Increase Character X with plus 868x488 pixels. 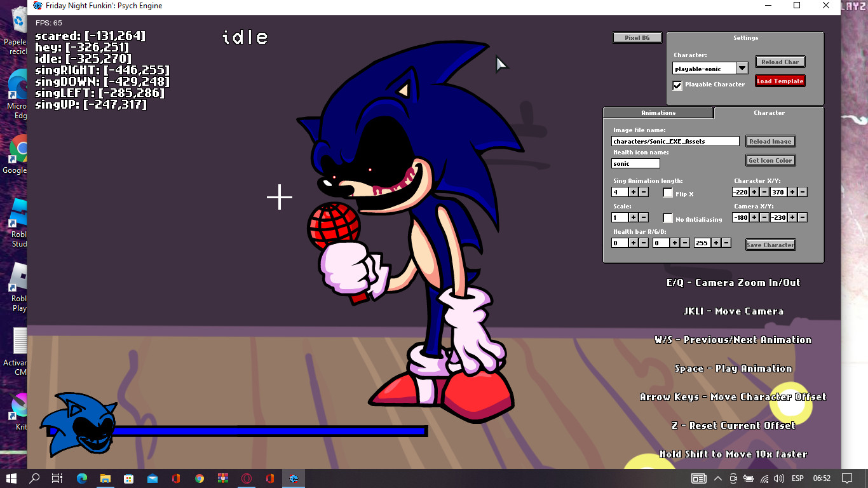click(754, 192)
